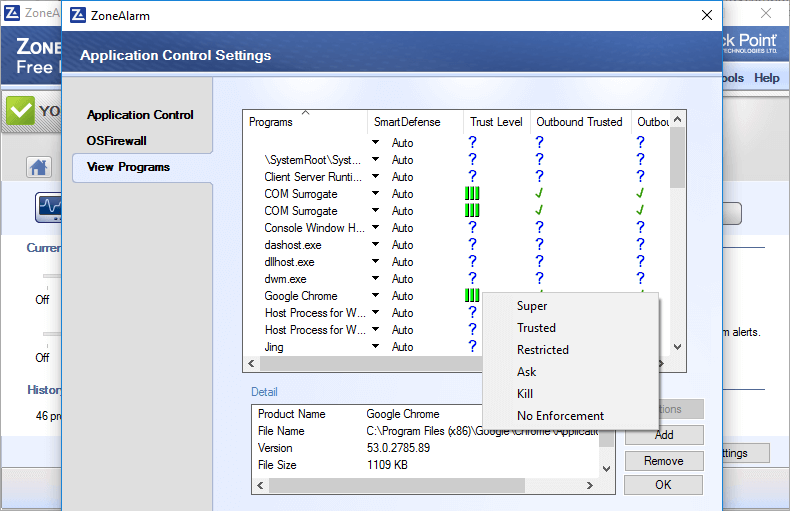The image size is (790, 511).
Task: Click the Remove button
Action: (x=663, y=461)
